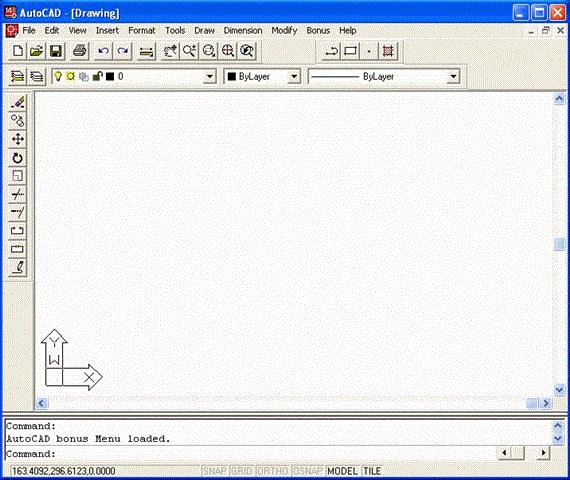Open the View menu
This screenshot has width=570, height=480.
click(77, 31)
